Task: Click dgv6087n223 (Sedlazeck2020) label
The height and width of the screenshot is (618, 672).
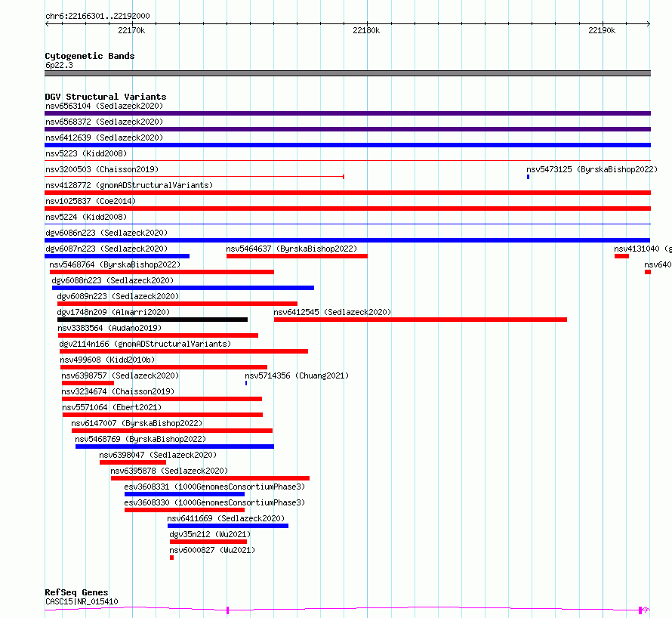Action: click(x=106, y=249)
